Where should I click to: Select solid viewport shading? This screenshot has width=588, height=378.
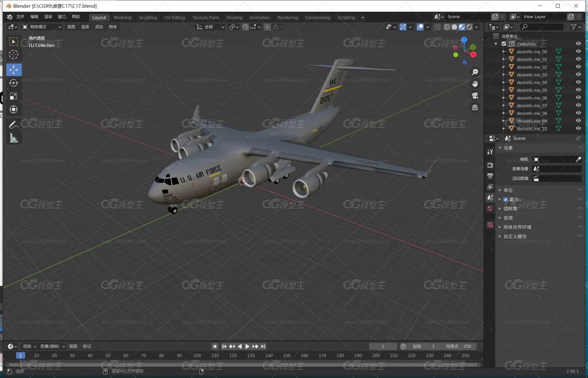[454, 27]
